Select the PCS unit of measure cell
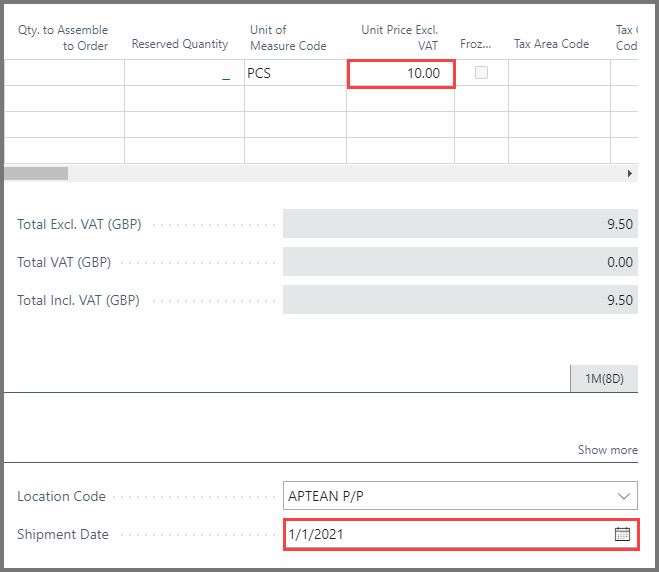The image size is (659, 572). (295, 74)
